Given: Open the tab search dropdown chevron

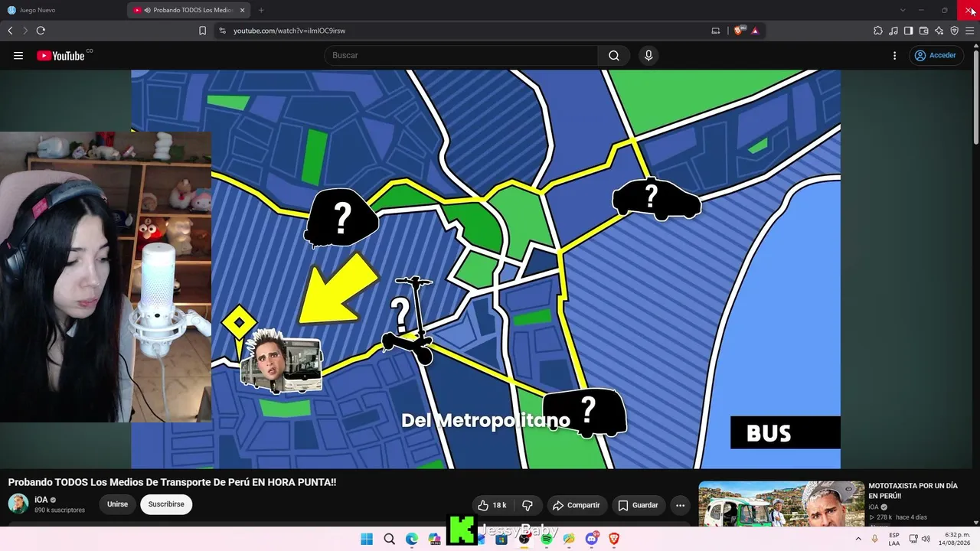Looking at the screenshot, I should [x=903, y=10].
